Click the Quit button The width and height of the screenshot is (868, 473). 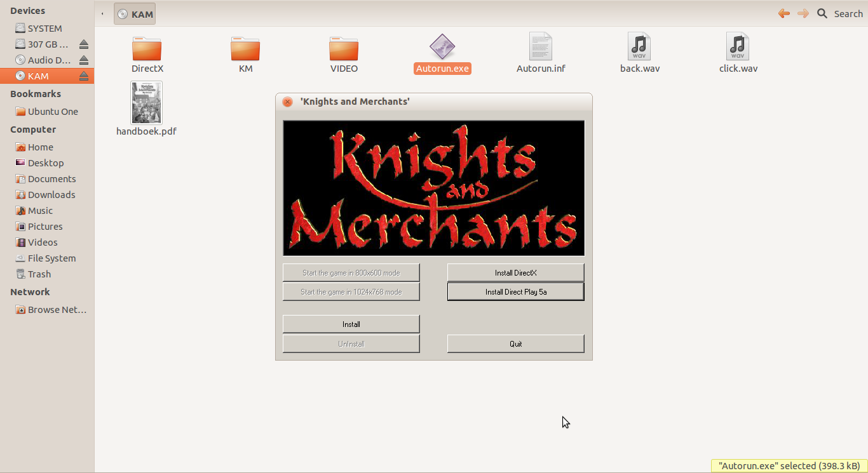(515, 344)
